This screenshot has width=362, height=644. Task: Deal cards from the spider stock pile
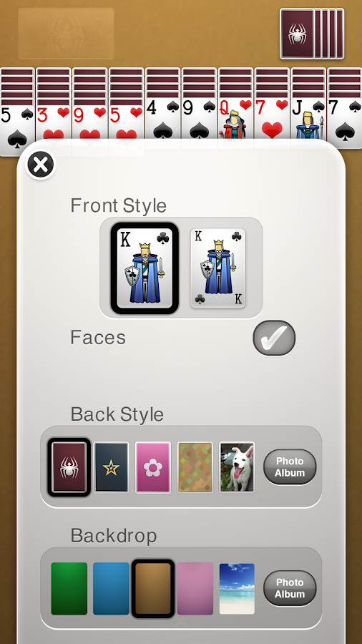[x=312, y=34]
